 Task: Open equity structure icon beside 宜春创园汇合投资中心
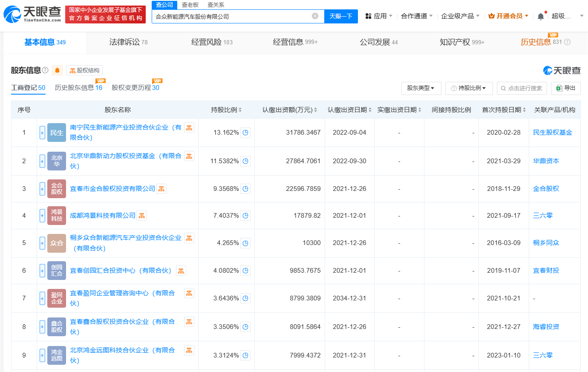181,271
